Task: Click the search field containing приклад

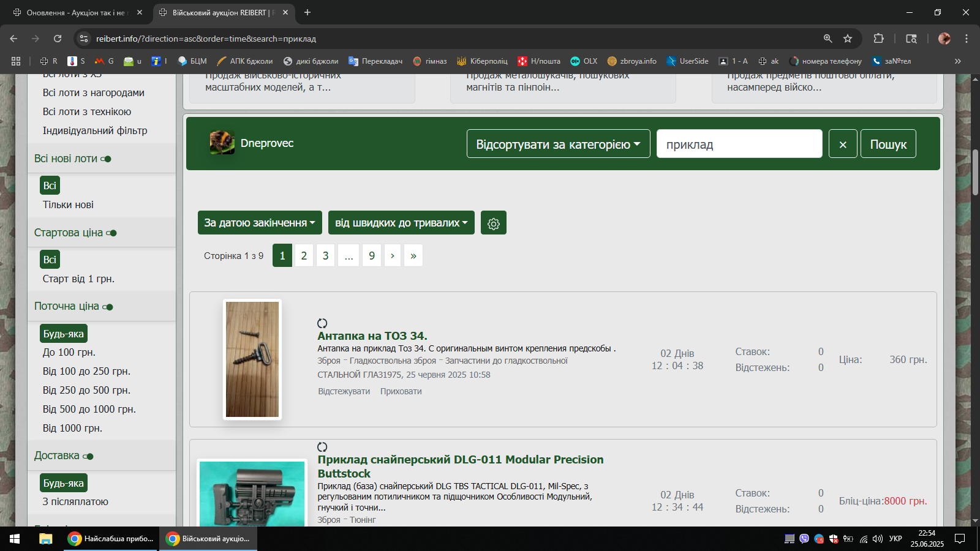Action: (739, 144)
